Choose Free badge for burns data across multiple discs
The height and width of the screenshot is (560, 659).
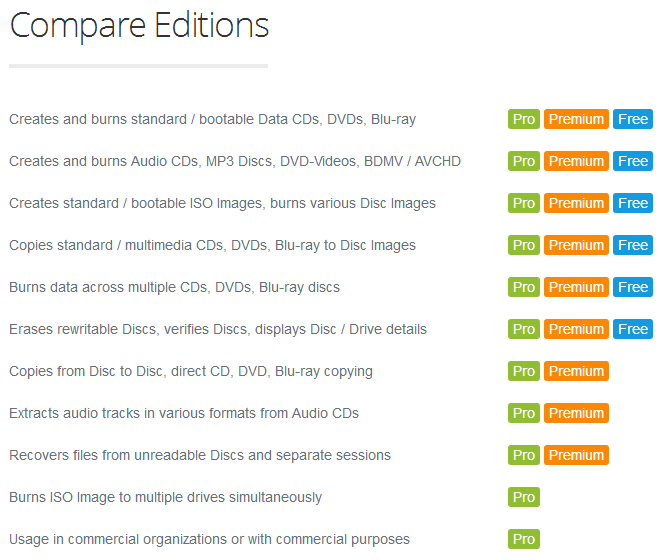coord(633,287)
